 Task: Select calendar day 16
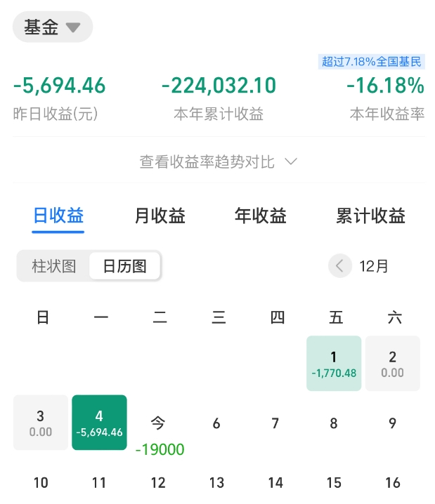pyautogui.click(x=393, y=483)
